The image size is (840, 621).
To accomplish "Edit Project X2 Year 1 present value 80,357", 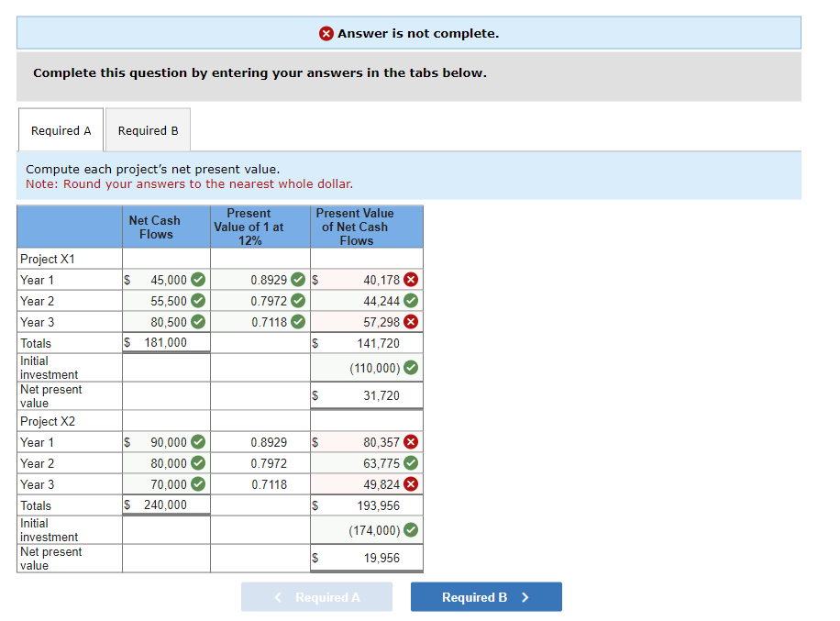I will tap(367, 442).
